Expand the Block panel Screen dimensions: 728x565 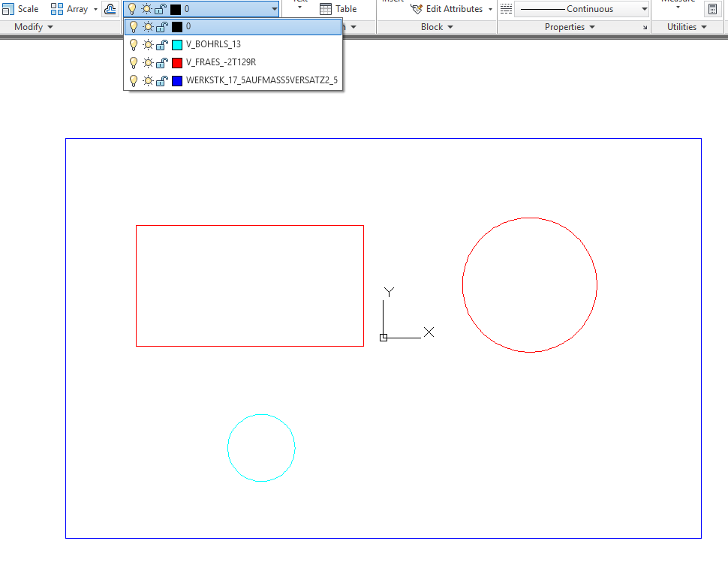(x=436, y=27)
